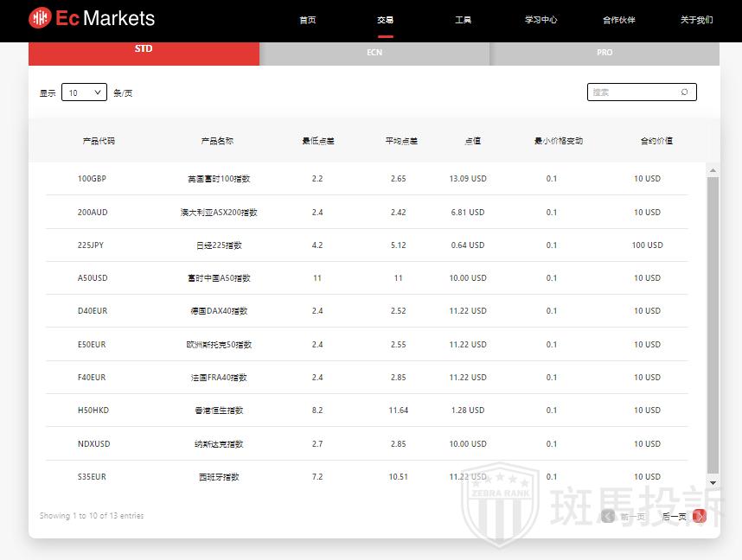The image size is (742, 560).
Task: Click the EC Markets logo
Action: pyautogui.click(x=92, y=18)
